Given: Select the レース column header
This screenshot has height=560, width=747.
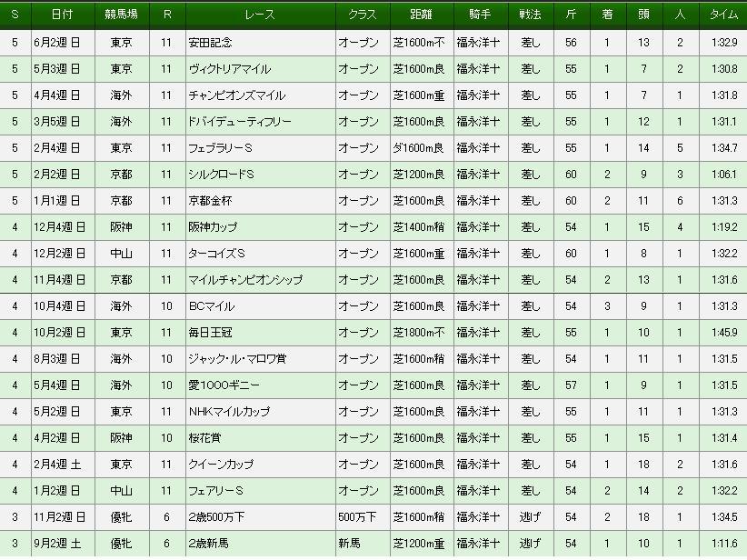Looking at the screenshot, I should coord(260,15).
